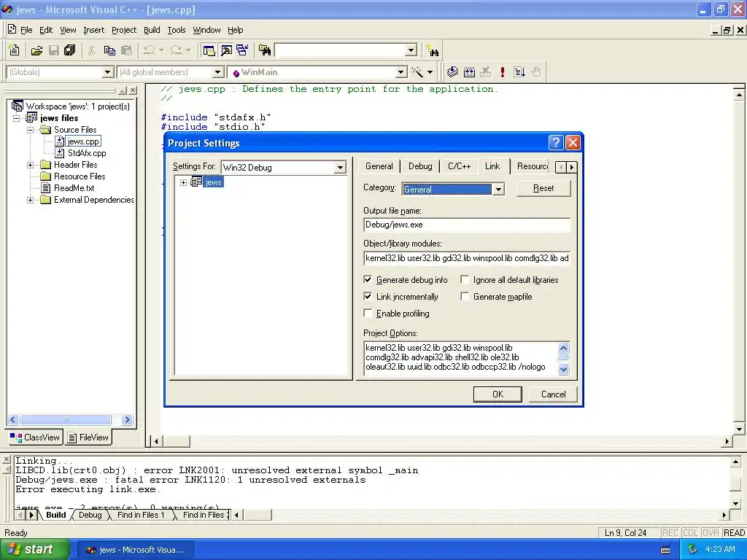Click the Reset button
This screenshot has height=560, width=747.
pyautogui.click(x=543, y=188)
